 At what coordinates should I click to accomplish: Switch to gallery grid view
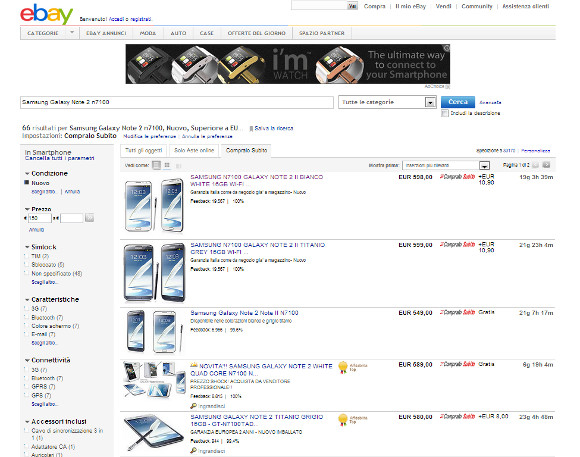point(167,165)
